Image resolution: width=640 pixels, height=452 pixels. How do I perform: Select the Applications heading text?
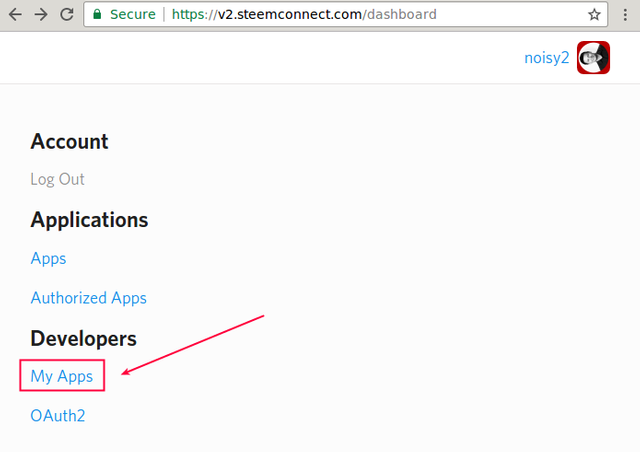[89, 220]
